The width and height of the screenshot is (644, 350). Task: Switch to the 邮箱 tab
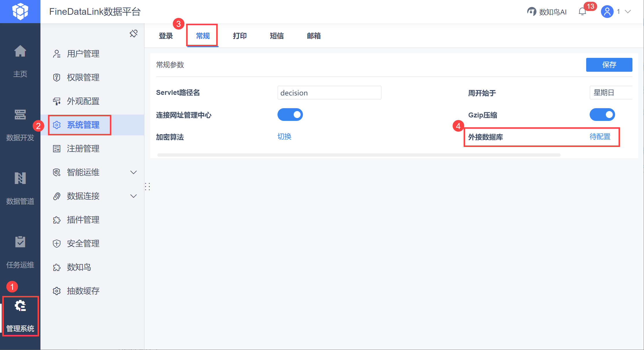(x=314, y=36)
